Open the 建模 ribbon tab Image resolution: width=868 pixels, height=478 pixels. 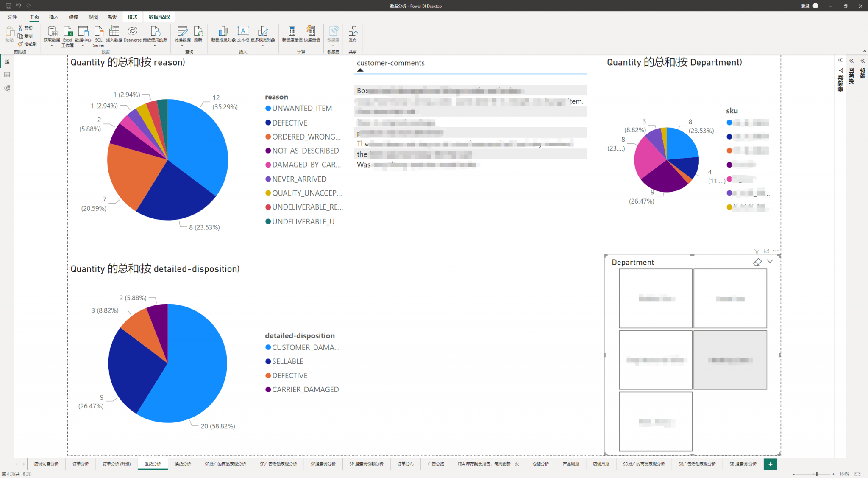[73, 17]
